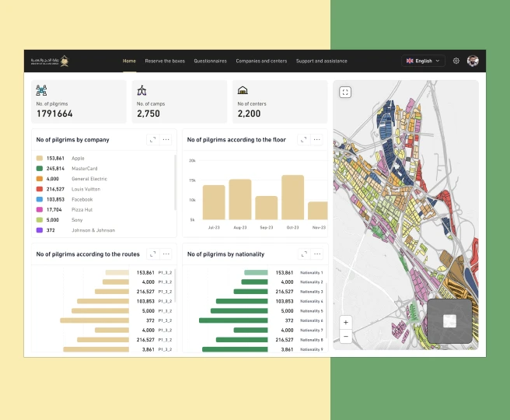
Task: Click the Louis Vuitton company name
Action: tap(86, 189)
